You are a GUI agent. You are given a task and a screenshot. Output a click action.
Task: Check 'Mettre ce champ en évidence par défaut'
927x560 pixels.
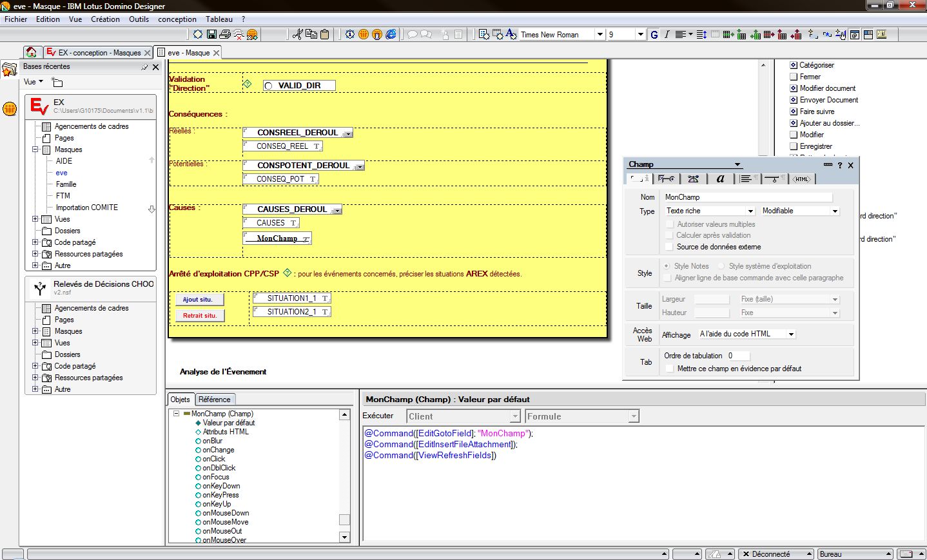(x=670, y=369)
